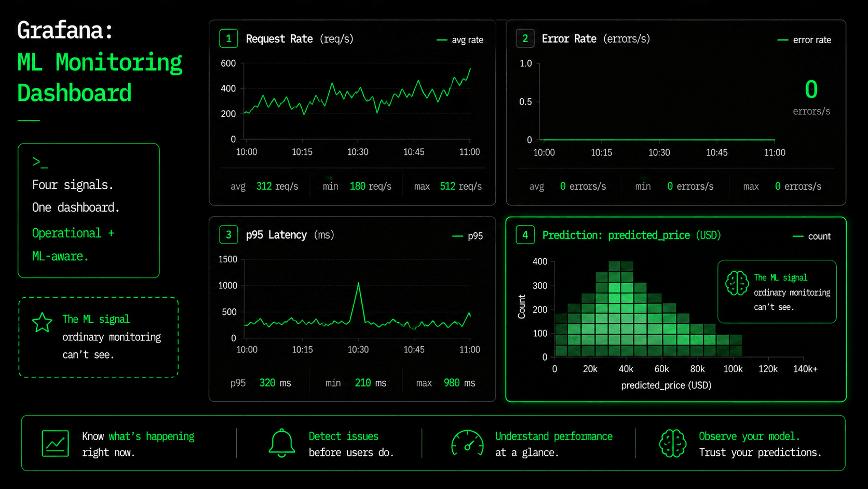Click the 40k label on the histogram axis
The height and width of the screenshot is (489, 868).
[626, 369]
